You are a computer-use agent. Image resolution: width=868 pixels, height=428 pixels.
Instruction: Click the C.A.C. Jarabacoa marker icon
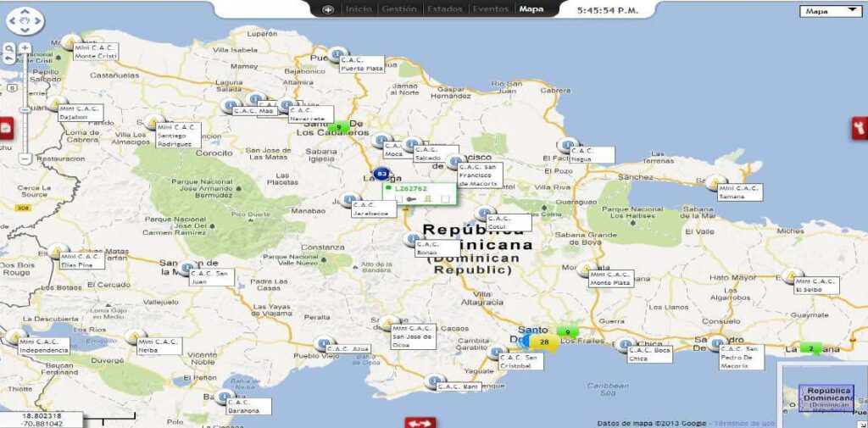pos(350,200)
